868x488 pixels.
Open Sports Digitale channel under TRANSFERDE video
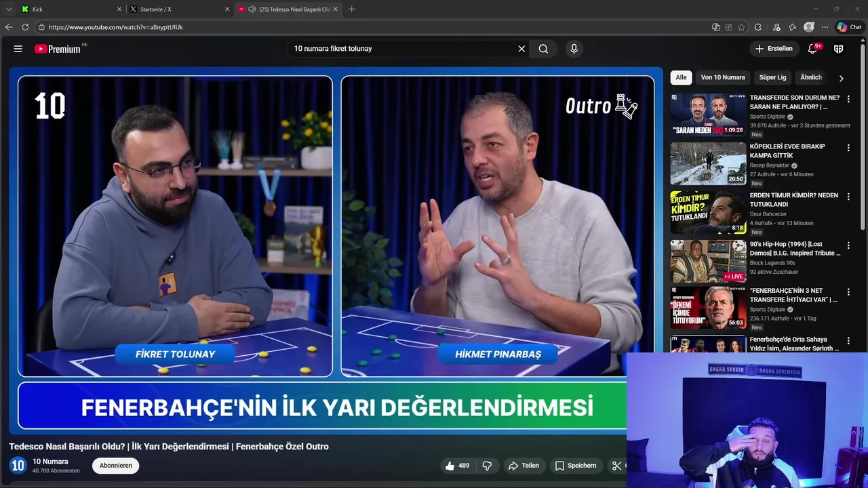click(768, 117)
